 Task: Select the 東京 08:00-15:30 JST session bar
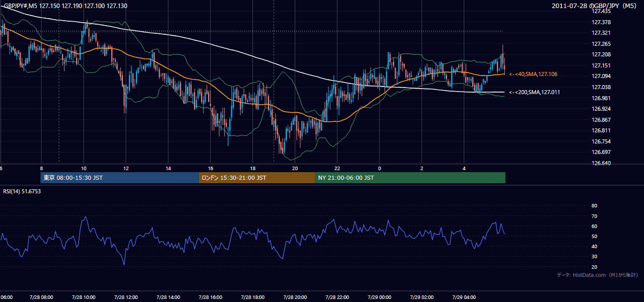pyautogui.click(x=120, y=178)
